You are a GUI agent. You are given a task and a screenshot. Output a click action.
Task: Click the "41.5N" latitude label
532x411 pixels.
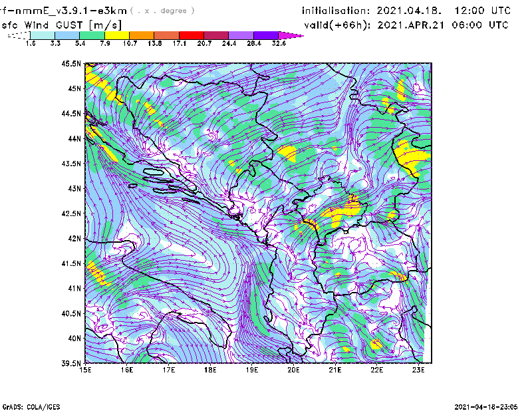tap(71, 263)
